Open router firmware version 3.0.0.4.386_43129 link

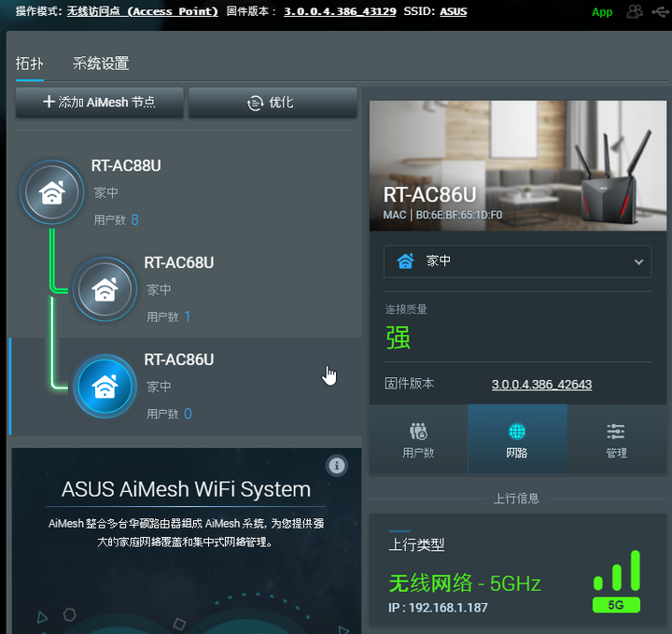[x=340, y=11]
